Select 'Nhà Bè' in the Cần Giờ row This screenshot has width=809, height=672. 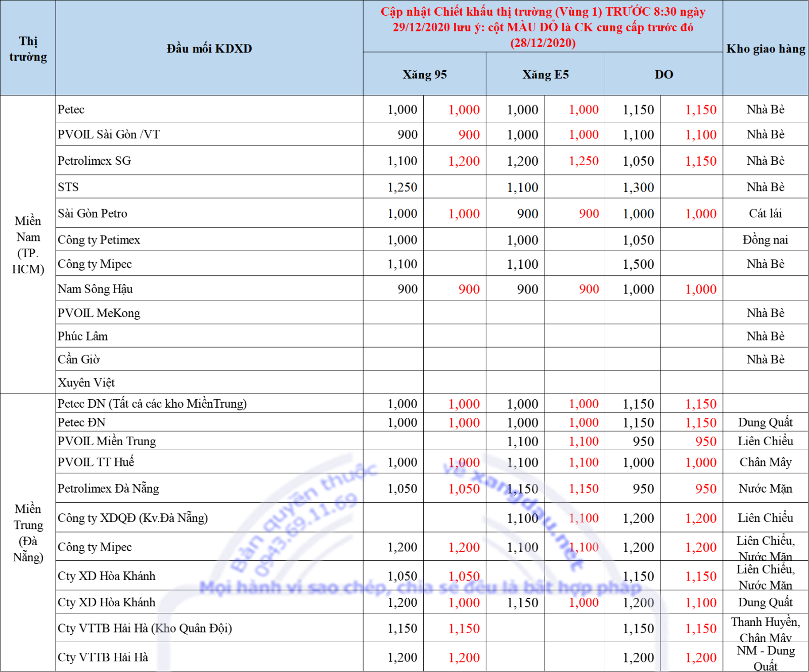[766, 359]
